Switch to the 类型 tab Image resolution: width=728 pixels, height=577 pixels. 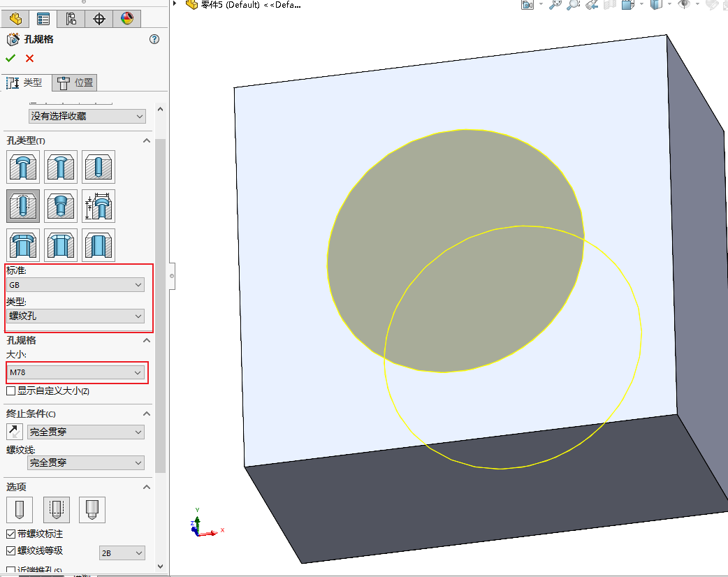25,83
